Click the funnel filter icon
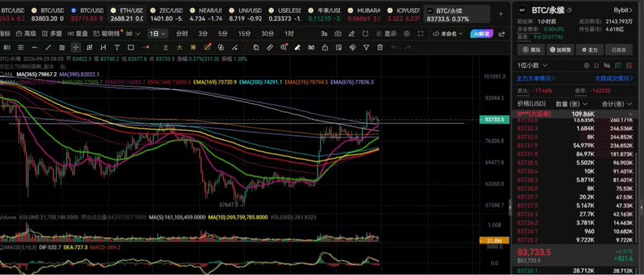Viewport: 644px width, 275px height. pyautogui.click(x=366, y=48)
